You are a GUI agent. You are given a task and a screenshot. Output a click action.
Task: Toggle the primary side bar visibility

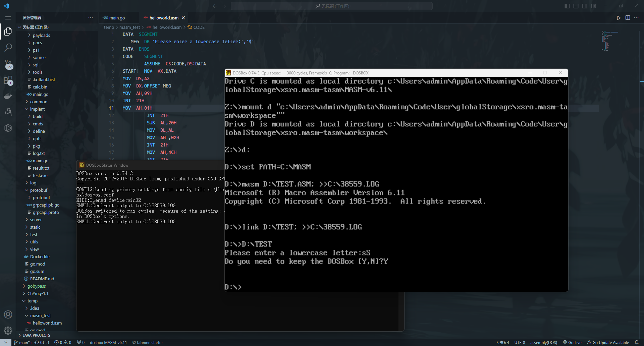(567, 6)
